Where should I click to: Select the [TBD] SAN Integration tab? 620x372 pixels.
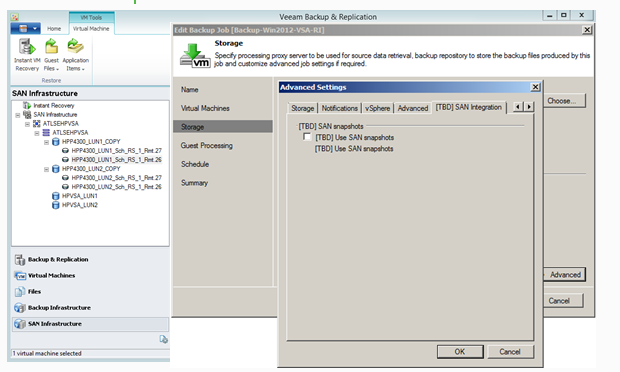coord(469,107)
